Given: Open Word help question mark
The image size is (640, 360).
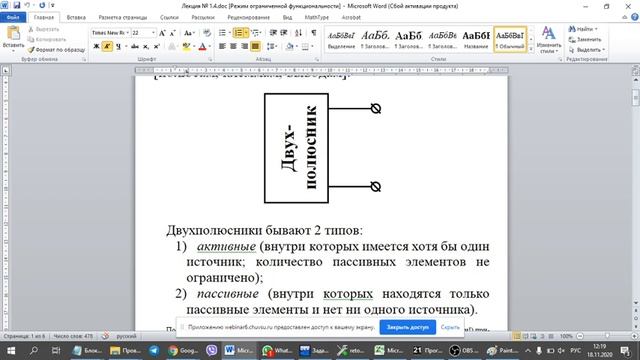Looking at the screenshot, I should coord(635,17).
